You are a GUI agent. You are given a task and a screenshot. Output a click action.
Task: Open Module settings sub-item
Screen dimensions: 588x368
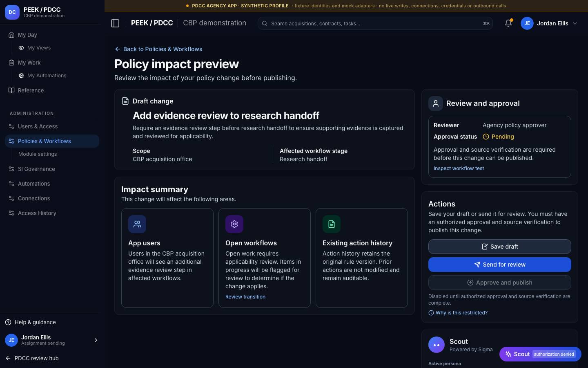[x=57, y=154]
